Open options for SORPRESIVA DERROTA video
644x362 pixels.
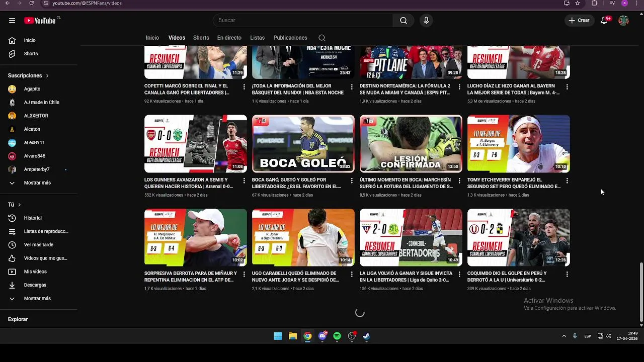[x=244, y=275]
